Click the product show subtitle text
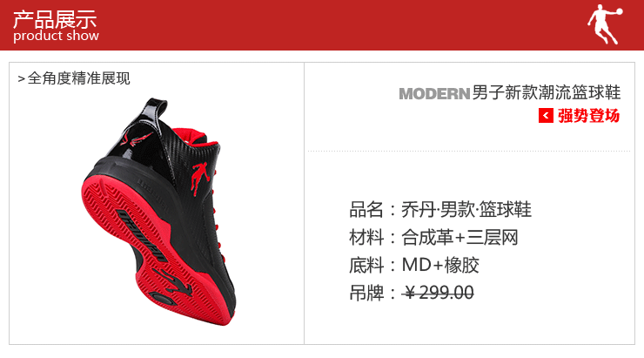This screenshot has height=358, width=644. point(56,36)
